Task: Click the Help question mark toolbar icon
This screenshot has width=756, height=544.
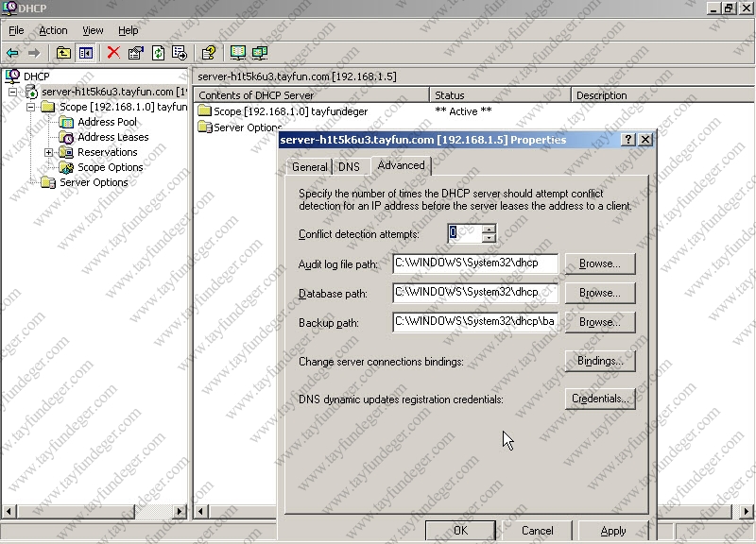Action: [x=209, y=53]
